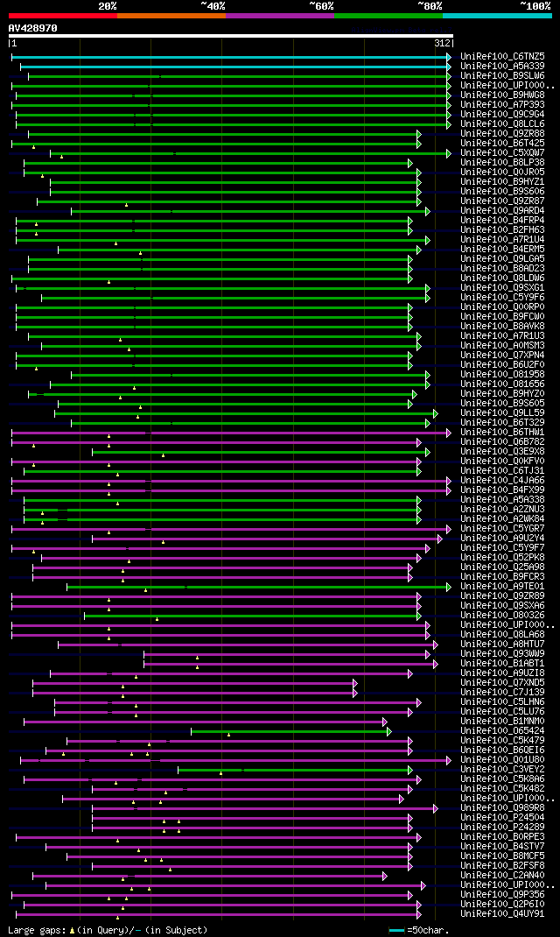Select hit UniRef100_P24289
560x937 pixels.
pyautogui.click(x=502, y=828)
